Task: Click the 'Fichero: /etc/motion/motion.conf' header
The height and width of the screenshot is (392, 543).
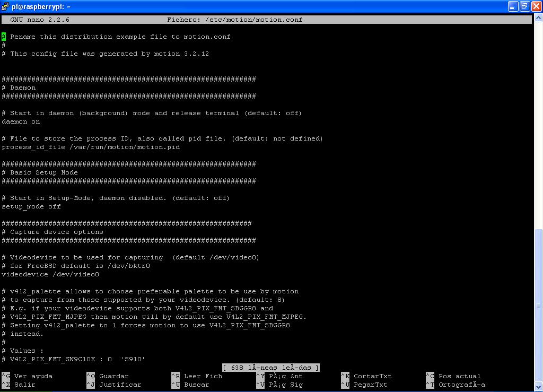Action: click(234, 20)
